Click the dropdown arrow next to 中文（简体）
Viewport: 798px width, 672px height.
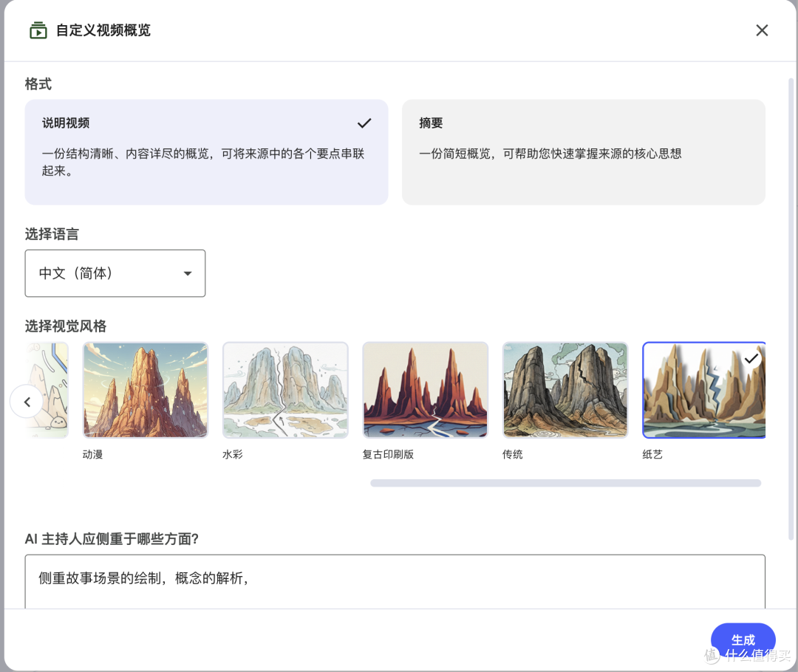[188, 273]
